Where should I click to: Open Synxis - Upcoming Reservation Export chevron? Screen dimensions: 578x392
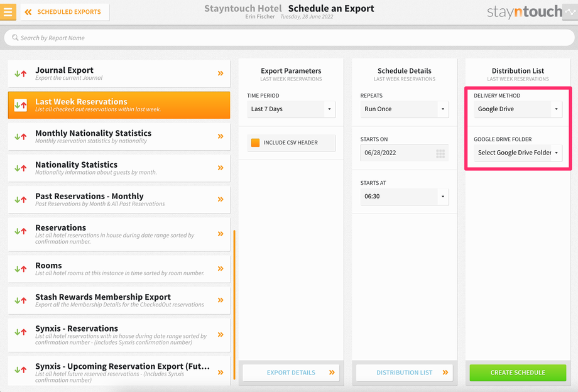[221, 373]
